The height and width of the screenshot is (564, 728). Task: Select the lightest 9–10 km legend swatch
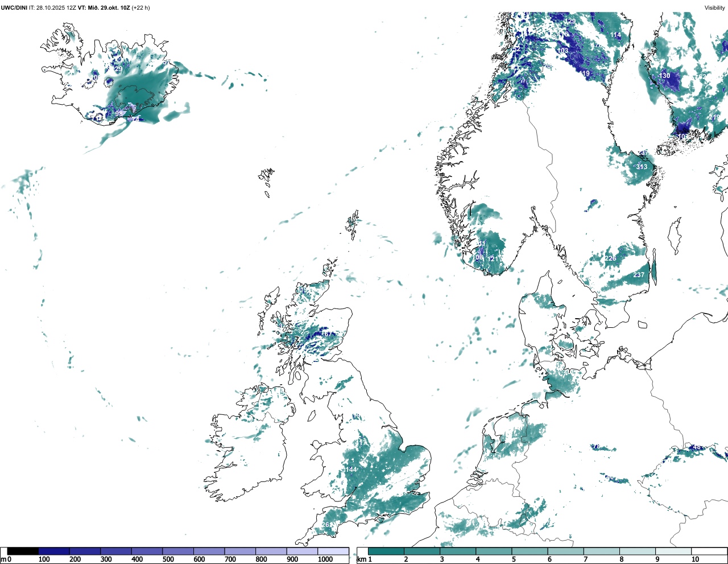[673, 551]
